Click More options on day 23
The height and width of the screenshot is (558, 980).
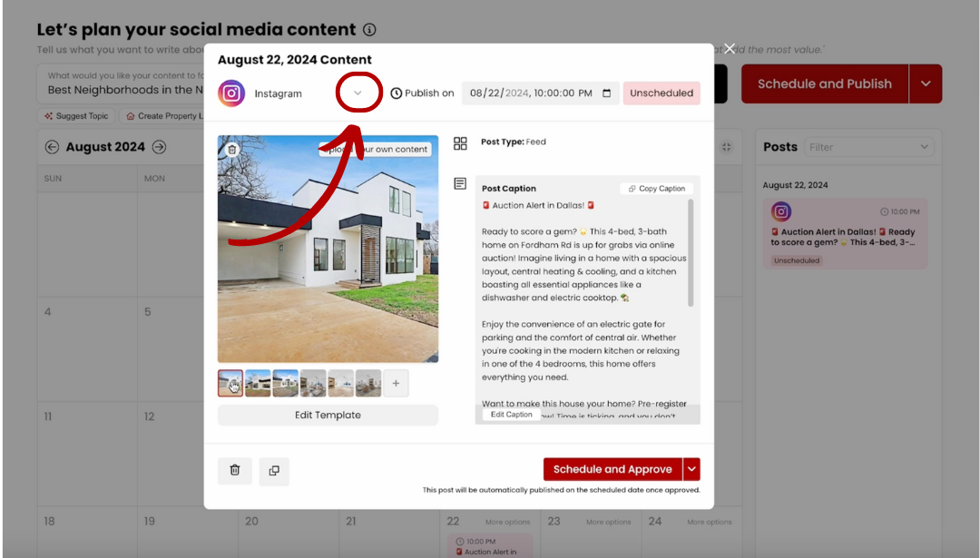pos(608,522)
